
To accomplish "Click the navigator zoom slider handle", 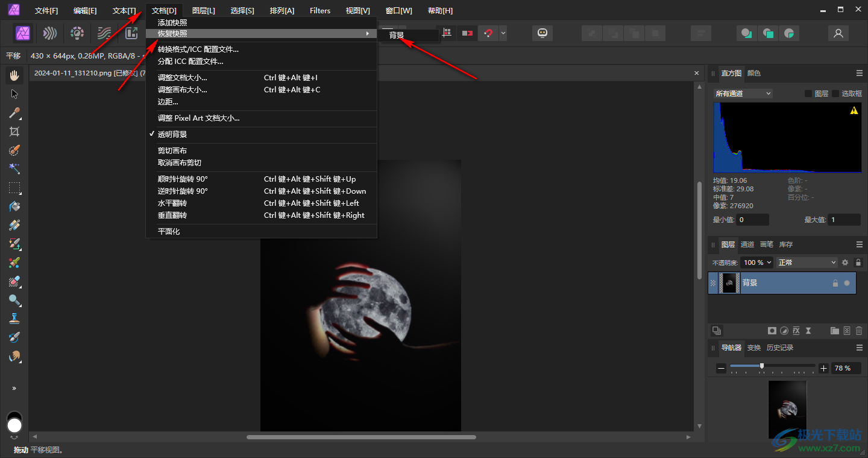I will pos(762,366).
